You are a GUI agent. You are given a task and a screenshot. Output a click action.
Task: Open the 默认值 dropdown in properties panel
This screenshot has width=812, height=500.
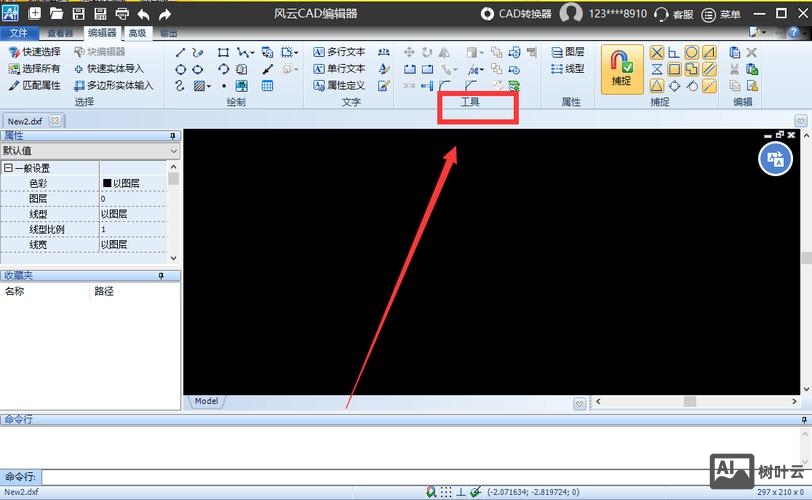[173, 151]
